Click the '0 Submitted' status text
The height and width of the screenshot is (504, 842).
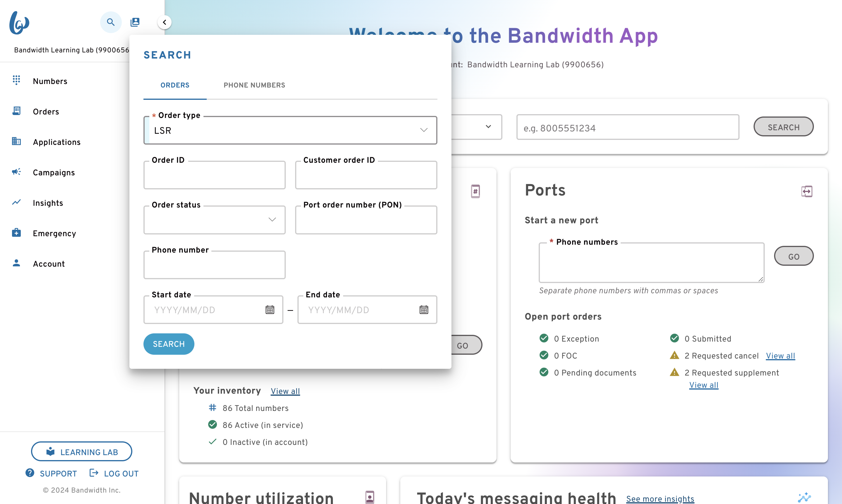click(708, 339)
